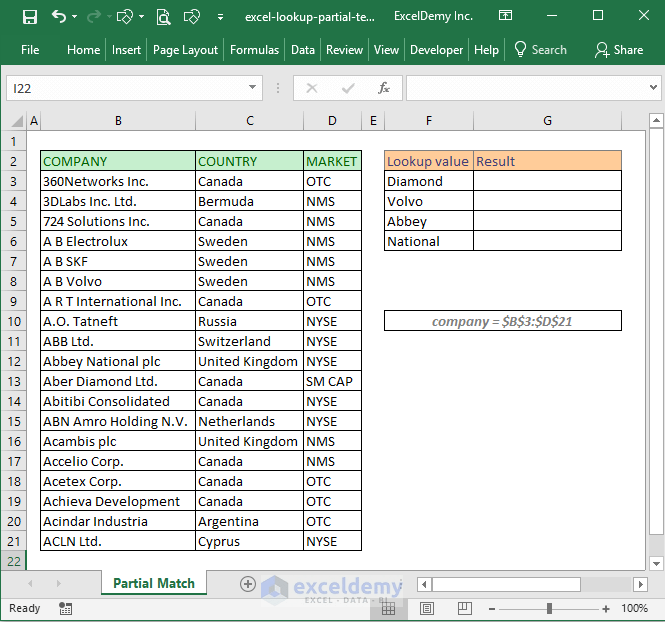Click the MARKET header cell
Viewport: 665px width, 622px height.
tap(332, 161)
